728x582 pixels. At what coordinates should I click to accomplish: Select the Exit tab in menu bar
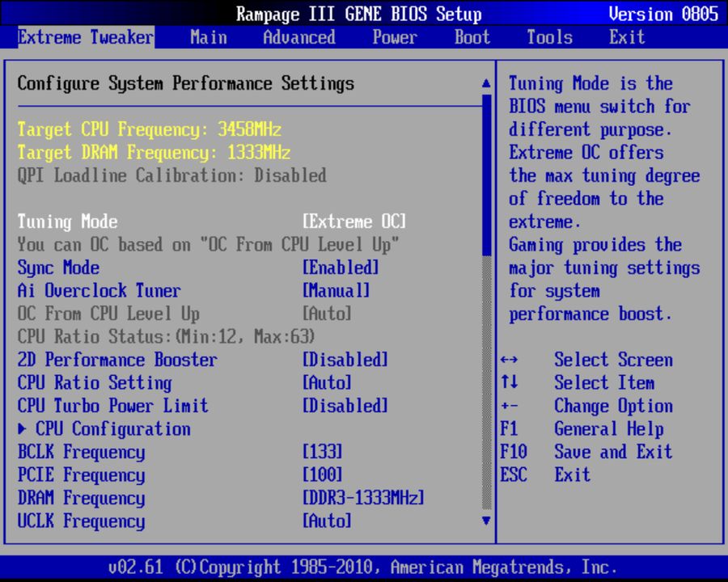point(627,37)
